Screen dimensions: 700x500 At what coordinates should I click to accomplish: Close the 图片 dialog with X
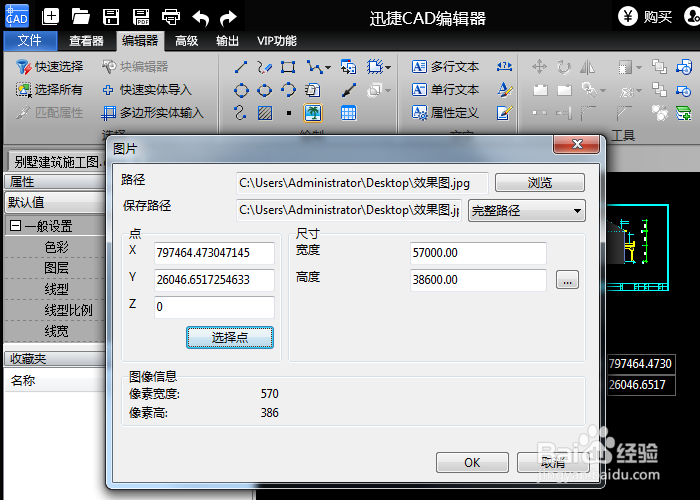577,144
